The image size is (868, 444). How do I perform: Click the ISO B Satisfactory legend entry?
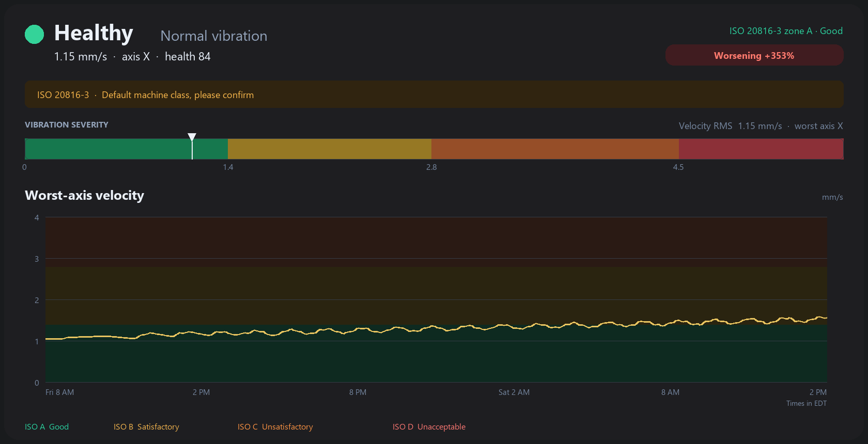(x=146, y=427)
